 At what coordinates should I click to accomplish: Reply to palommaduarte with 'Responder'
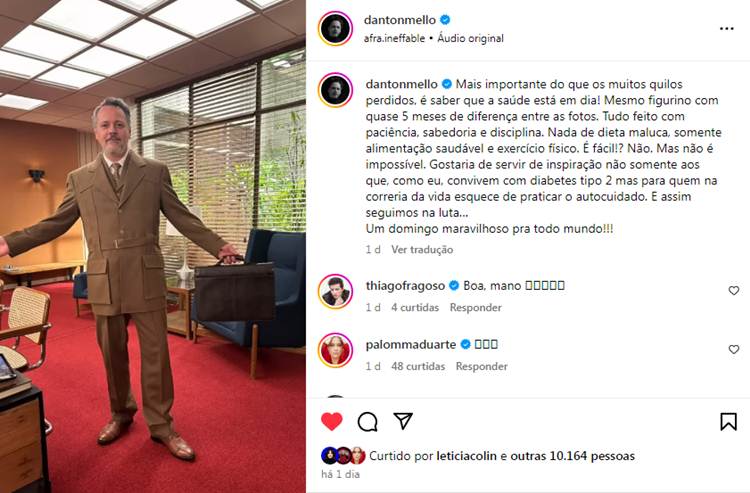coord(481,366)
